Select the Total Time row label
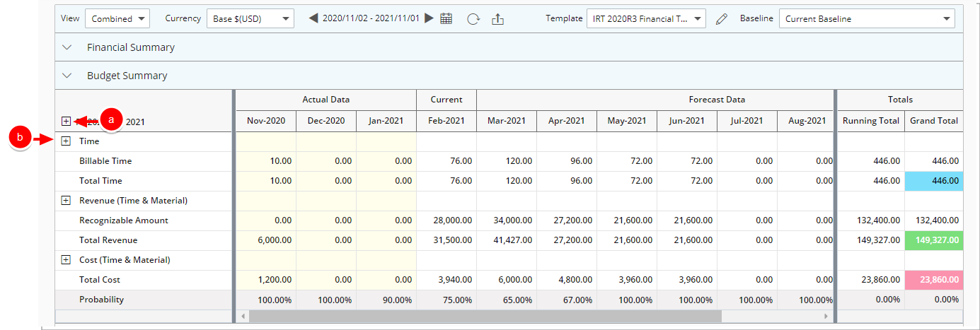Screen dimensions: 980x330 [99, 181]
